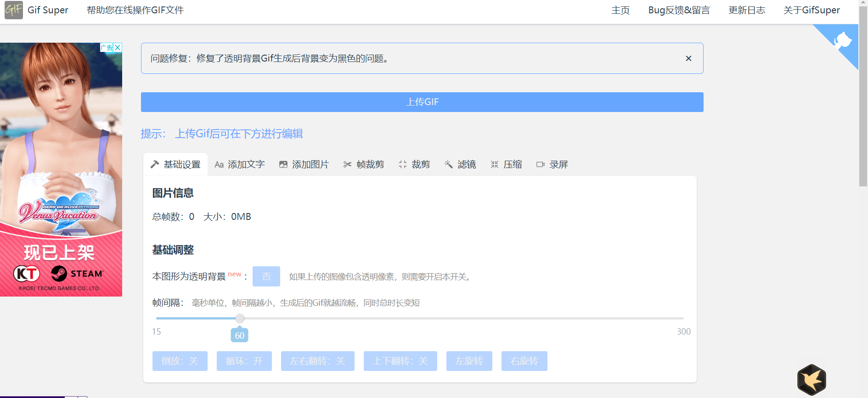
Task: Click the compress icon beside 压缩
Action: pyautogui.click(x=495, y=164)
